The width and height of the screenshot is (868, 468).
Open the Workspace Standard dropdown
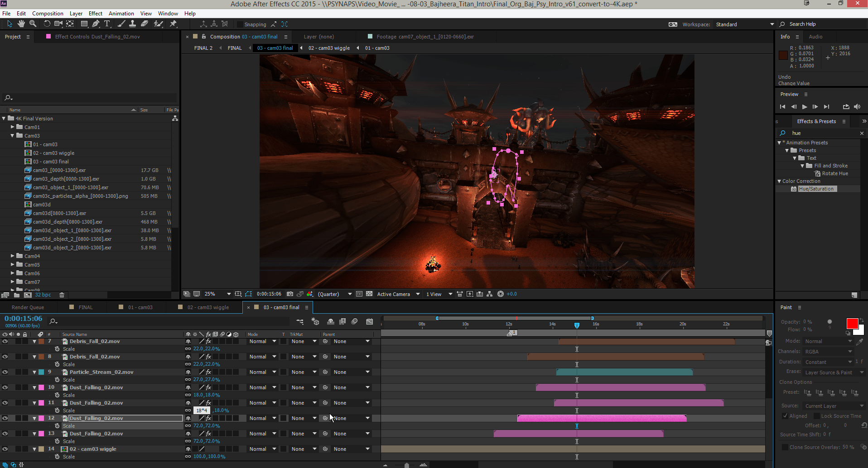pyautogui.click(x=745, y=24)
